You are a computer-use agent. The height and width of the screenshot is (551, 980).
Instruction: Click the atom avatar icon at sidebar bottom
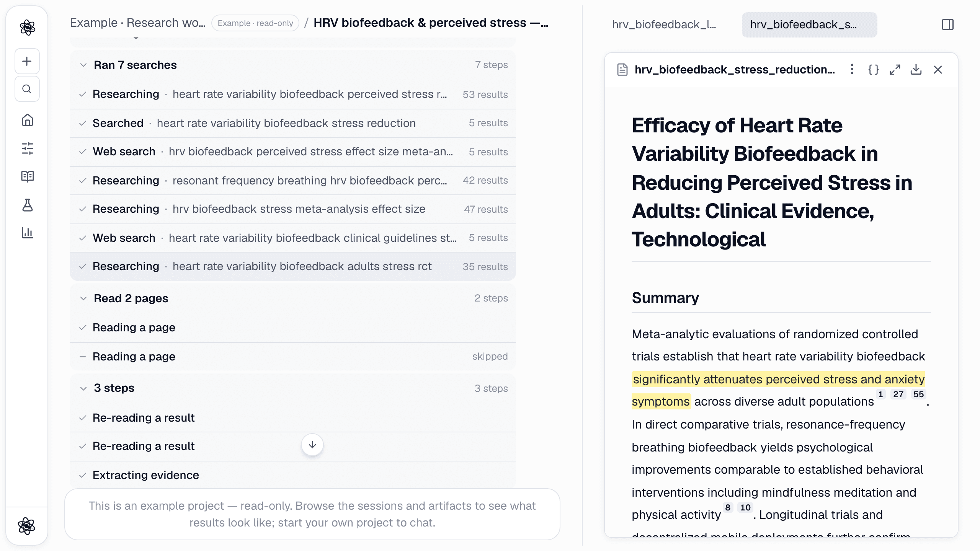click(x=26, y=526)
